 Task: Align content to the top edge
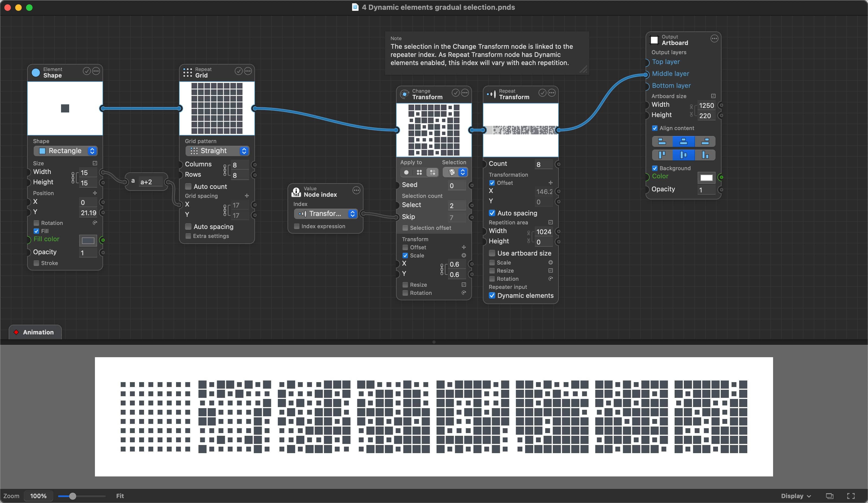tap(662, 155)
